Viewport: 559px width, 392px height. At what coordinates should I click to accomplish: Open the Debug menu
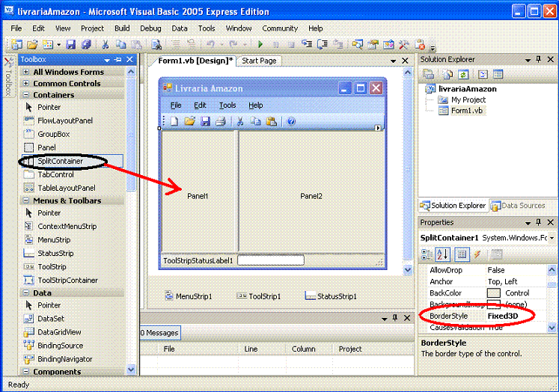point(150,28)
